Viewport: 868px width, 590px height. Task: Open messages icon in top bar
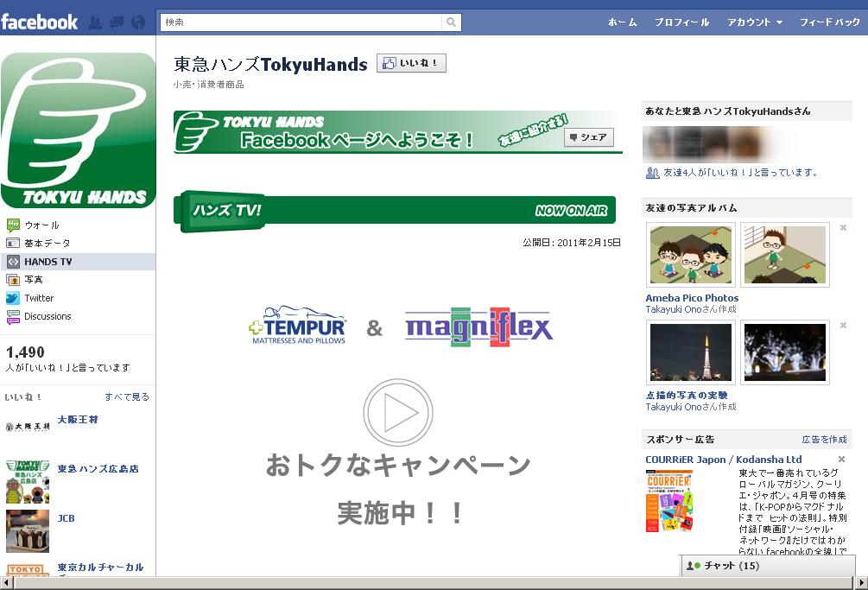click(117, 22)
